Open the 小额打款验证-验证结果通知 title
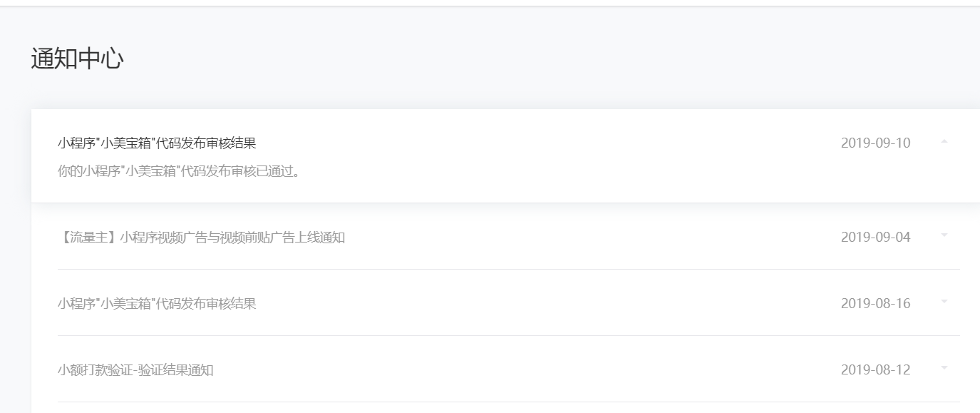The width and height of the screenshot is (980, 413). [135, 370]
